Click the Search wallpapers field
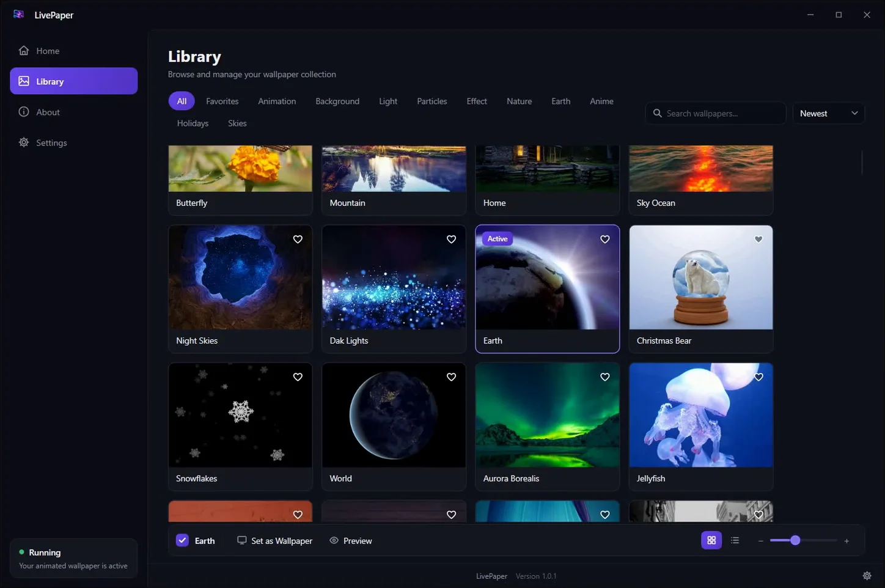The image size is (885, 588). coord(715,113)
